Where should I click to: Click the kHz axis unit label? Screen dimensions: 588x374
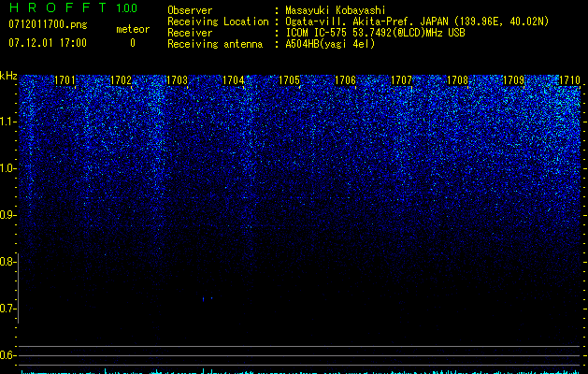8,76
